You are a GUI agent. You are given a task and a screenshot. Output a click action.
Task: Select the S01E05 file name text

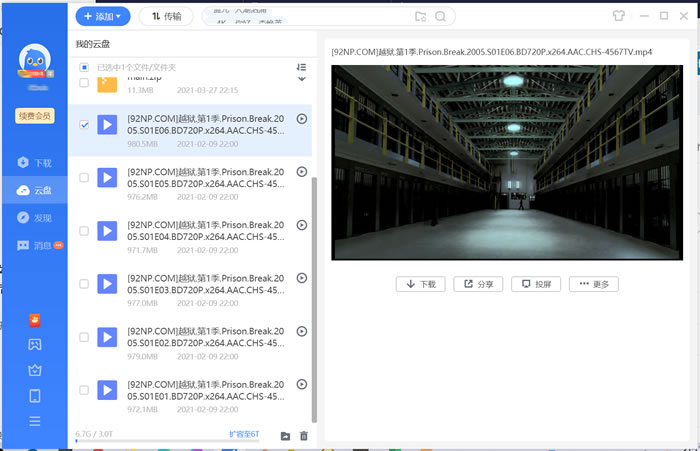pyautogui.click(x=206, y=178)
